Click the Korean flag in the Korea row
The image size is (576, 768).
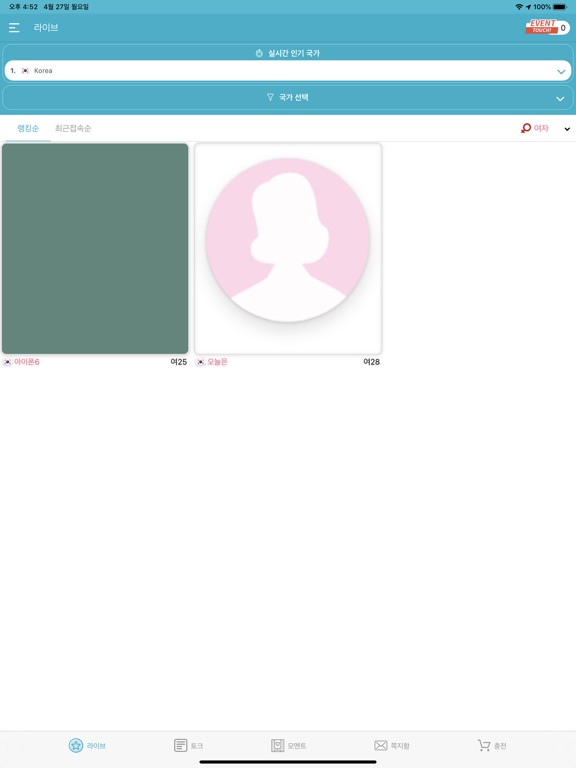[25, 71]
